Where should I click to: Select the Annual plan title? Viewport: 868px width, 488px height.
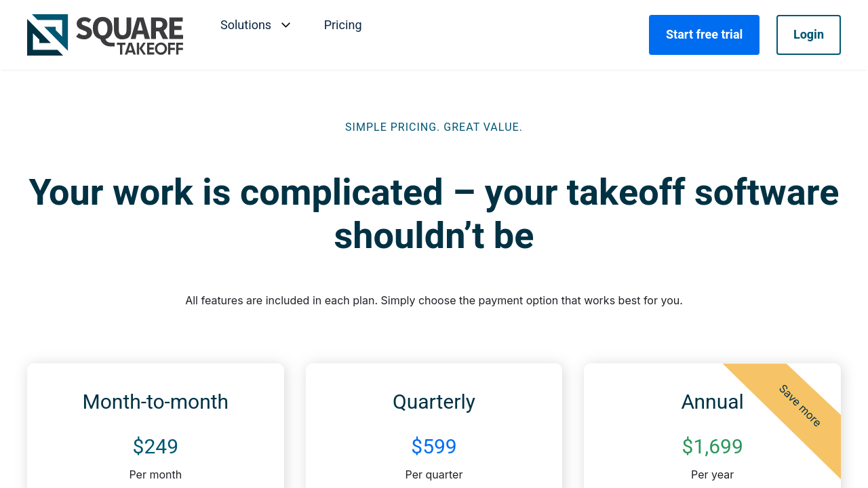(712, 402)
